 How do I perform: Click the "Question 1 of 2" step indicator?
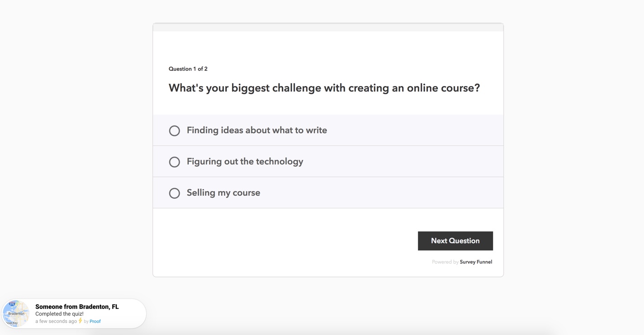point(188,69)
